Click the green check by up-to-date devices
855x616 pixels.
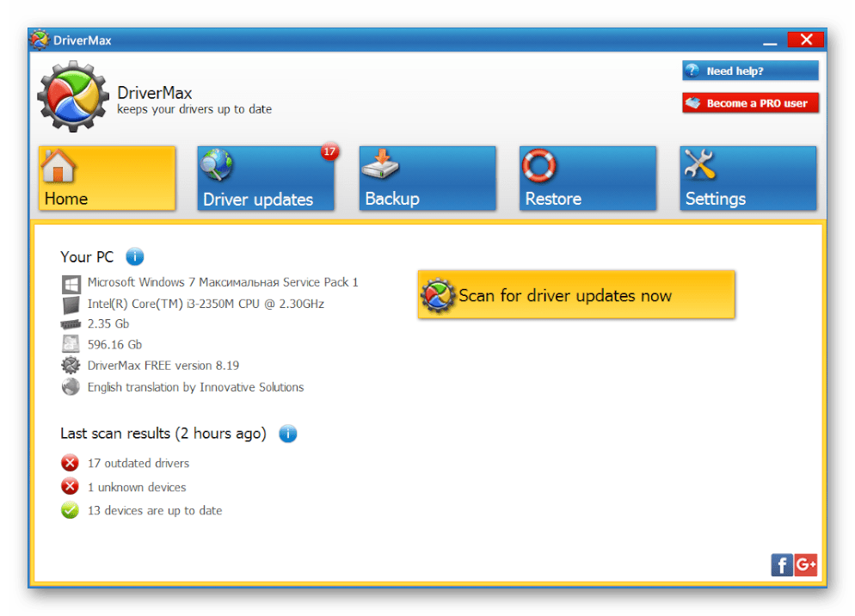(70, 510)
